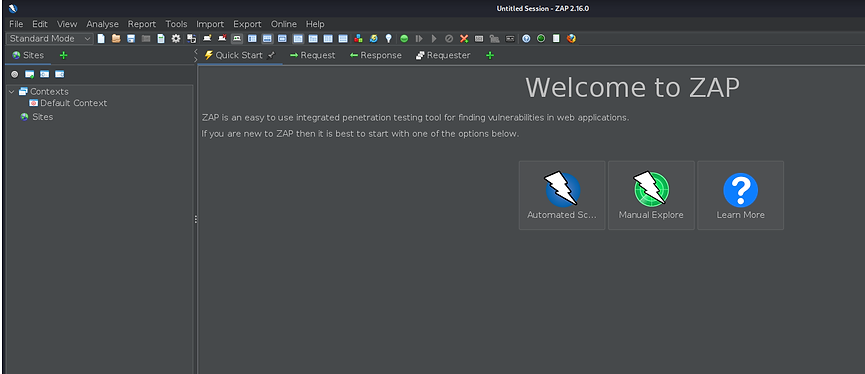
Task: Click the Step breakpoint icon
Action: click(419, 39)
